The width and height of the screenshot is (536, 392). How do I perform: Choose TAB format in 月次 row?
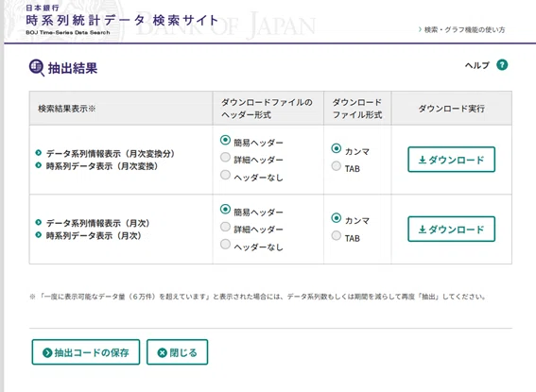[337, 235]
